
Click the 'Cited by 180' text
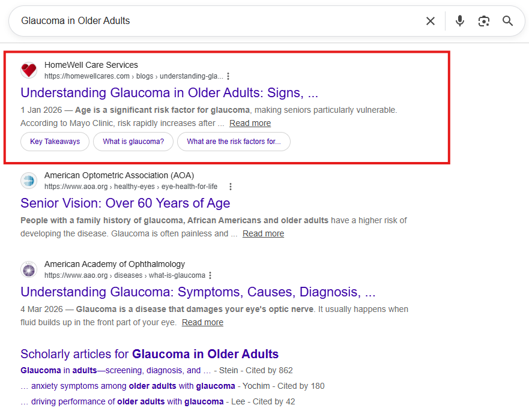coord(301,386)
